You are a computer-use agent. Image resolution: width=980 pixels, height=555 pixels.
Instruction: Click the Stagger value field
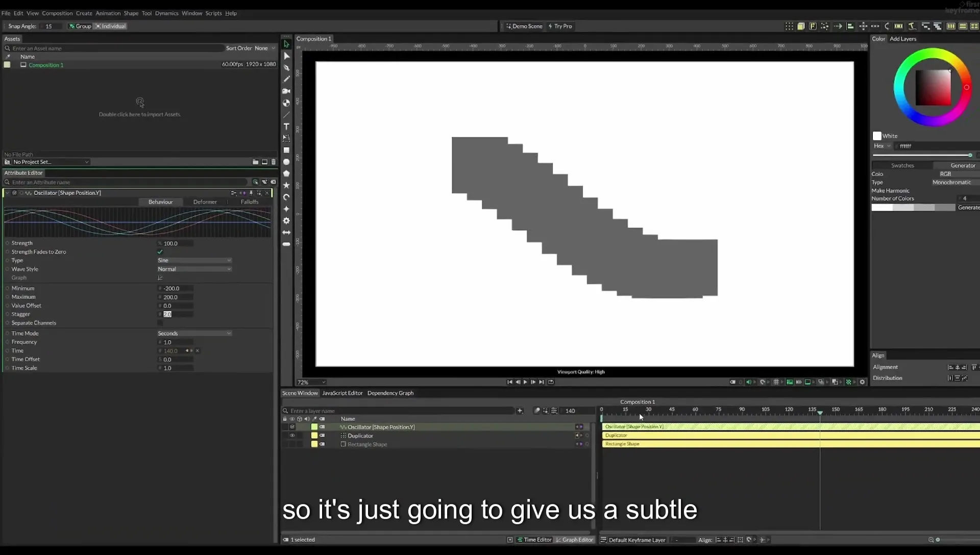[x=176, y=314]
